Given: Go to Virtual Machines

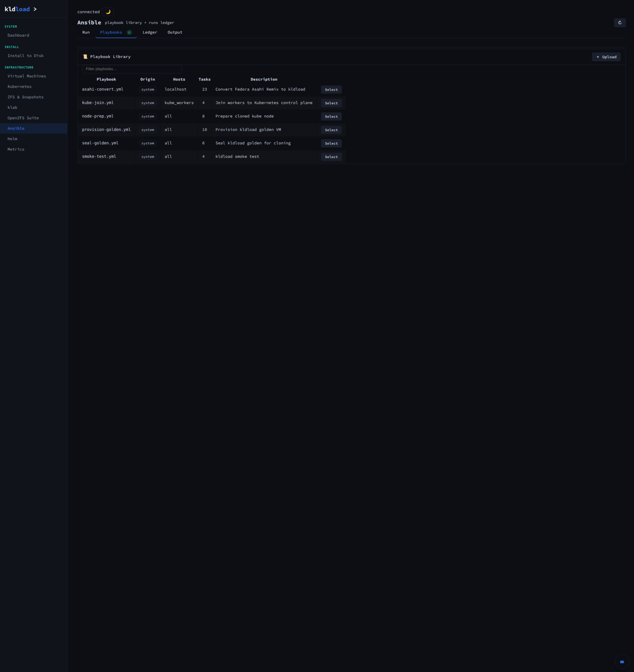Looking at the screenshot, I should (34, 76).
